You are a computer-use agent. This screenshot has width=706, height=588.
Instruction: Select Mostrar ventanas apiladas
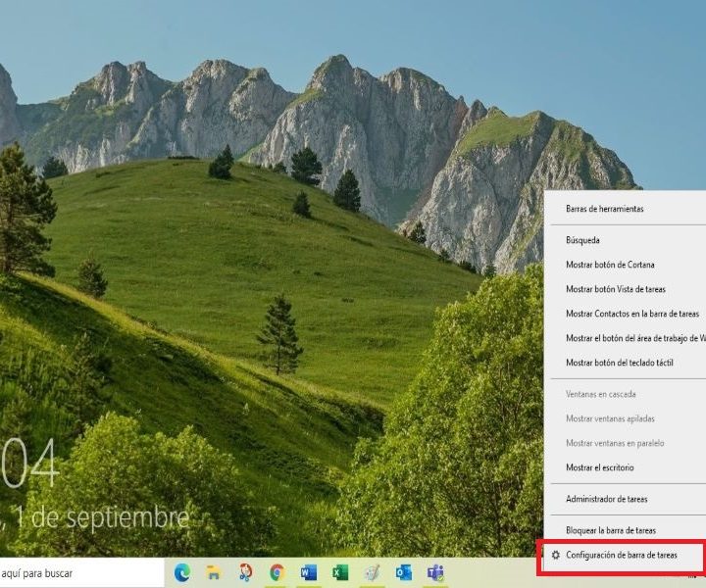pyautogui.click(x=625, y=418)
